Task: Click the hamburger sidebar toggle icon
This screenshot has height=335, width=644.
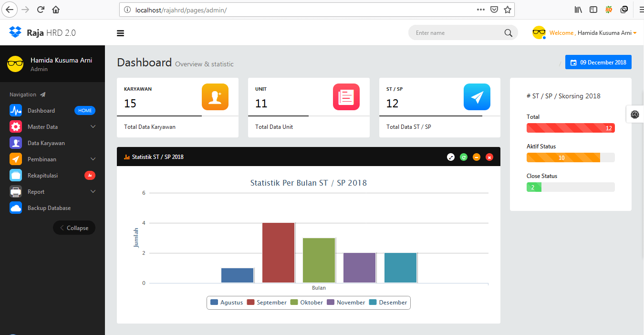Action: pyautogui.click(x=120, y=33)
